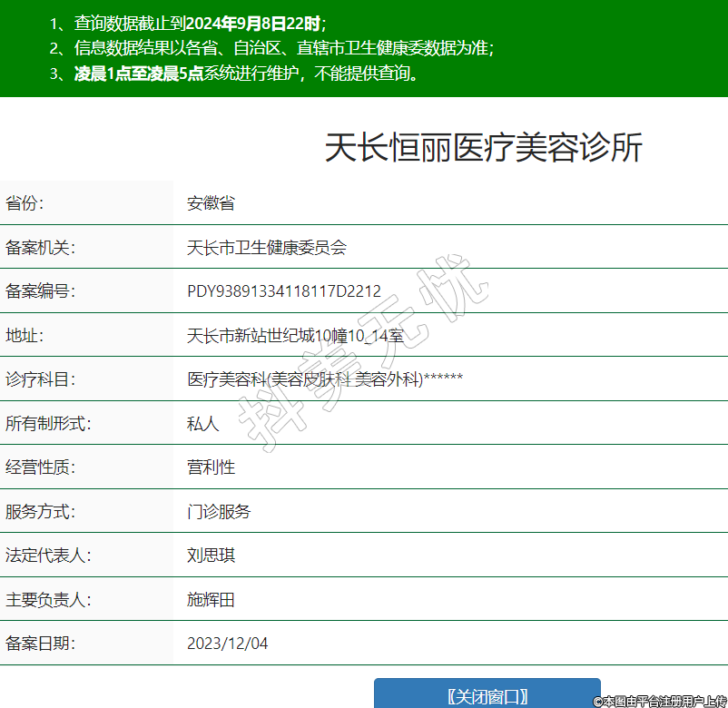Click the 备案编号 field label
This screenshot has height=708, width=728.
coord(40,291)
